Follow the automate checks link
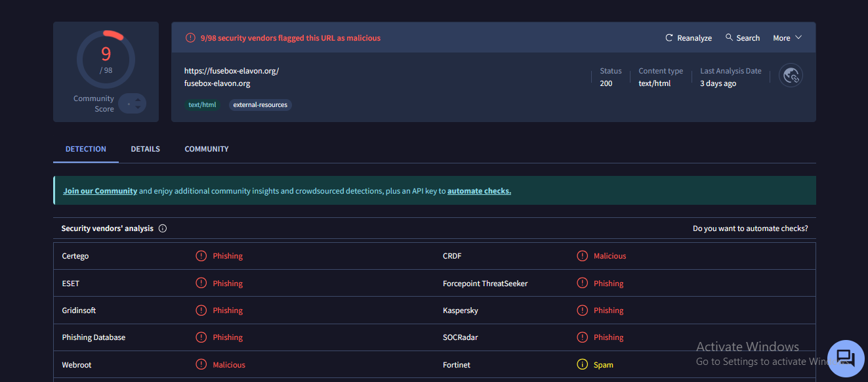The height and width of the screenshot is (382, 868). coord(479,191)
